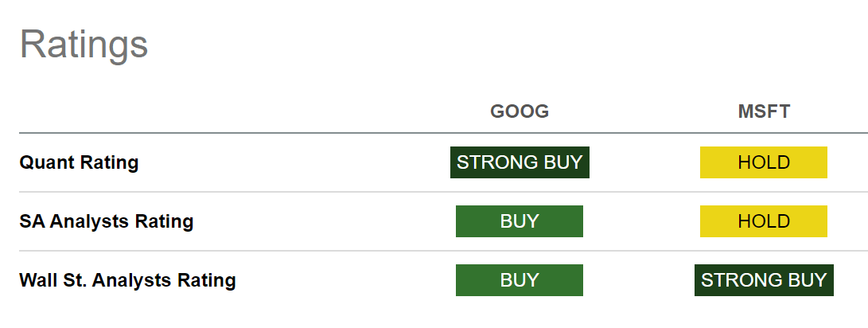The width and height of the screenshot is (868, 328).
Task: Select the SA Analysts Rating row label
Action: tap(107, 221)
